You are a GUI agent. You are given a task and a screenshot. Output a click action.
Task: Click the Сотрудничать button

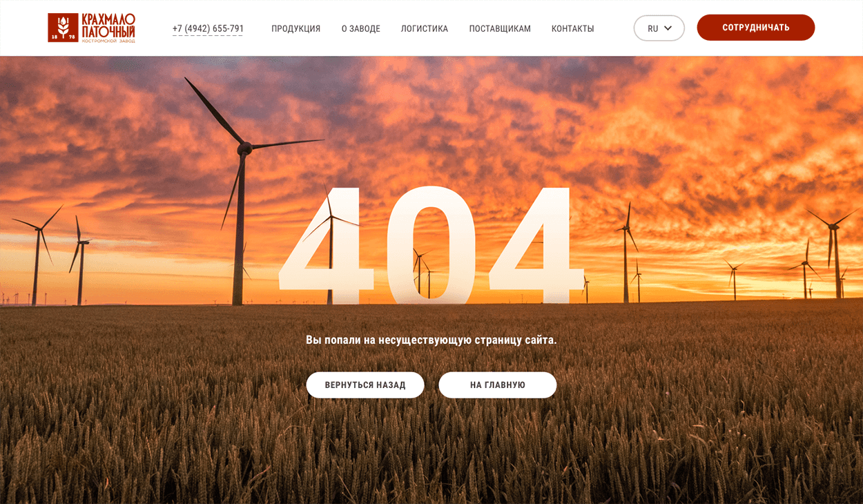(756, 28)
